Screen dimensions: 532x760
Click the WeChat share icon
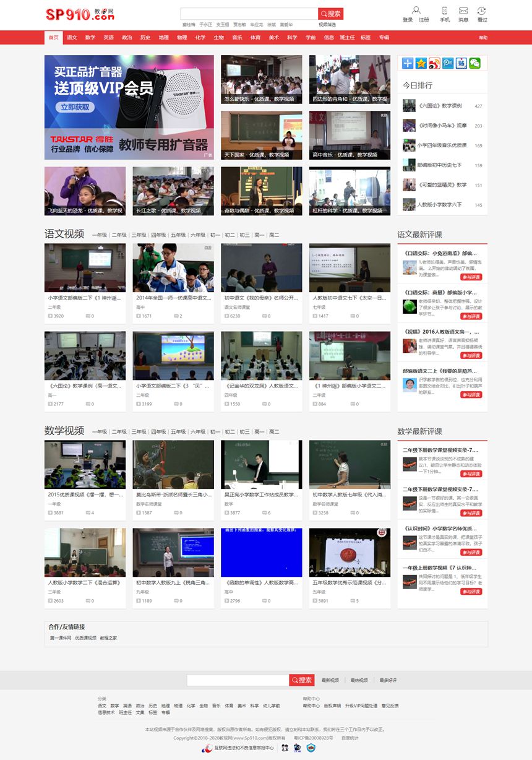coord(474,63)
